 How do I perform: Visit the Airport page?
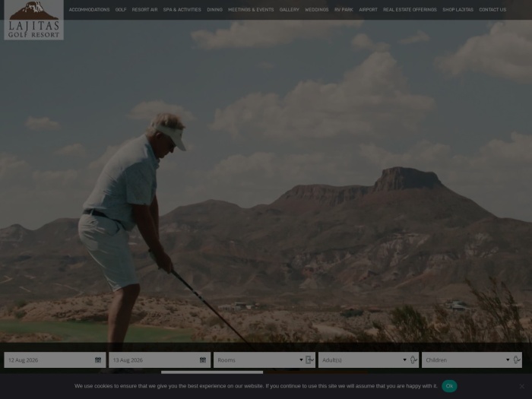coord(368,10)
